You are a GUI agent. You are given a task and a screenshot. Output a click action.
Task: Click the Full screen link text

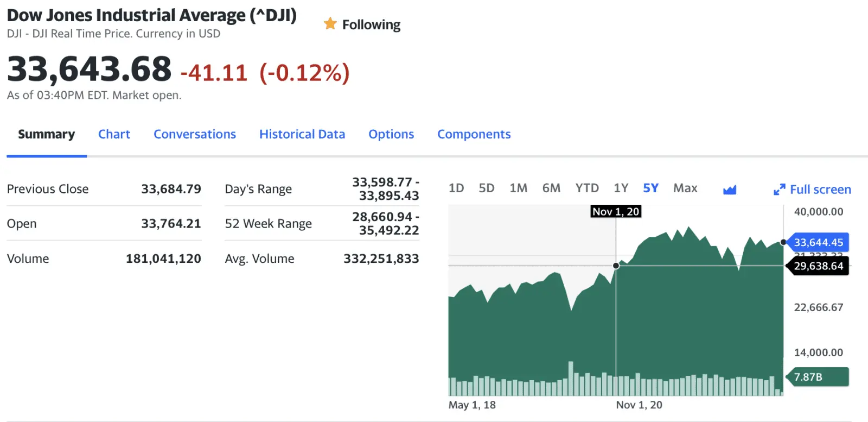pos(820,190)
